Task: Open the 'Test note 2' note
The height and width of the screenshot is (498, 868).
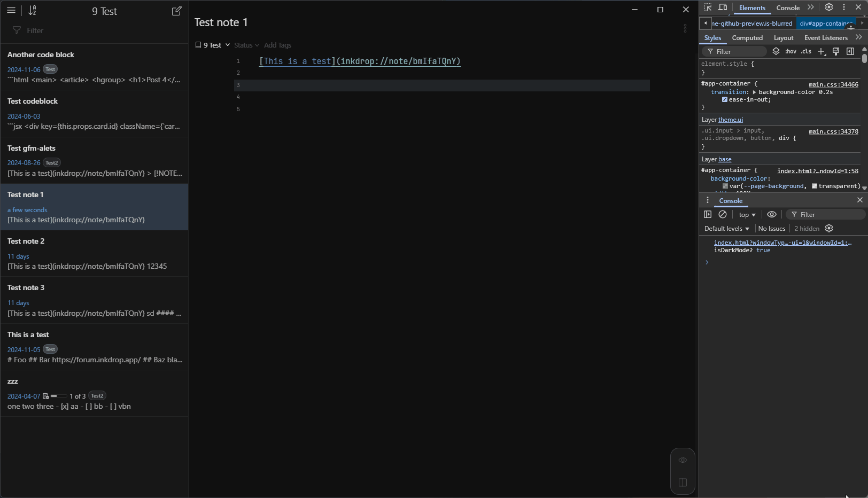Action: pyautogui.click(x=94, y=253)
